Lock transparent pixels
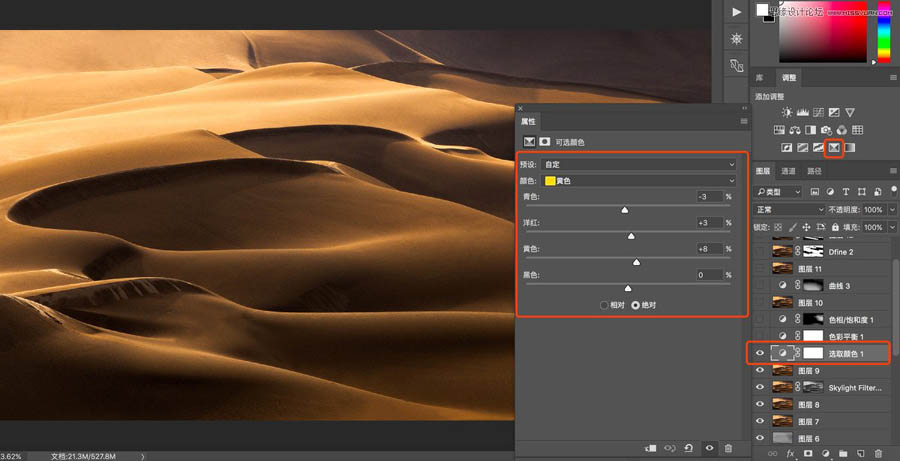This screenshot has width=900, height=461. pyautogui.click(x=778, y=227)
